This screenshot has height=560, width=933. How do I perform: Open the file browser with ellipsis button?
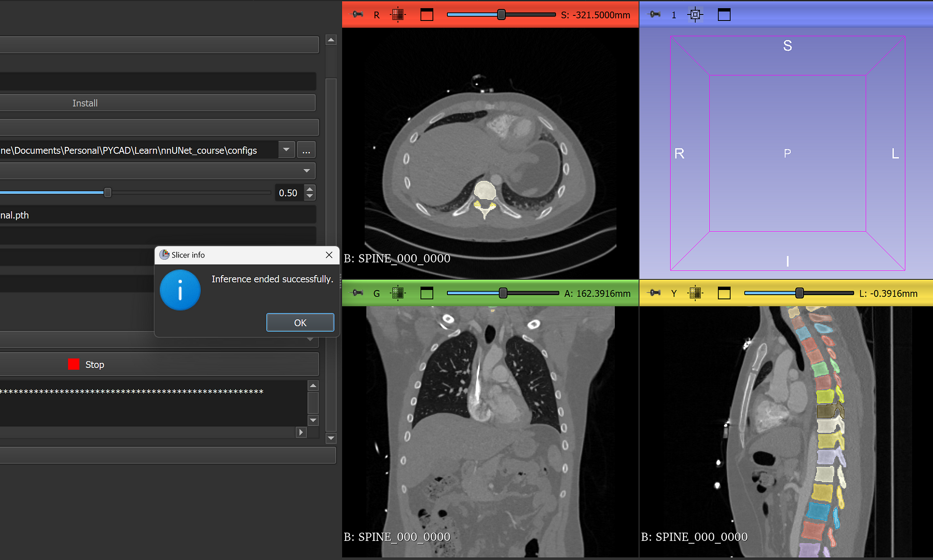(306, 150)
